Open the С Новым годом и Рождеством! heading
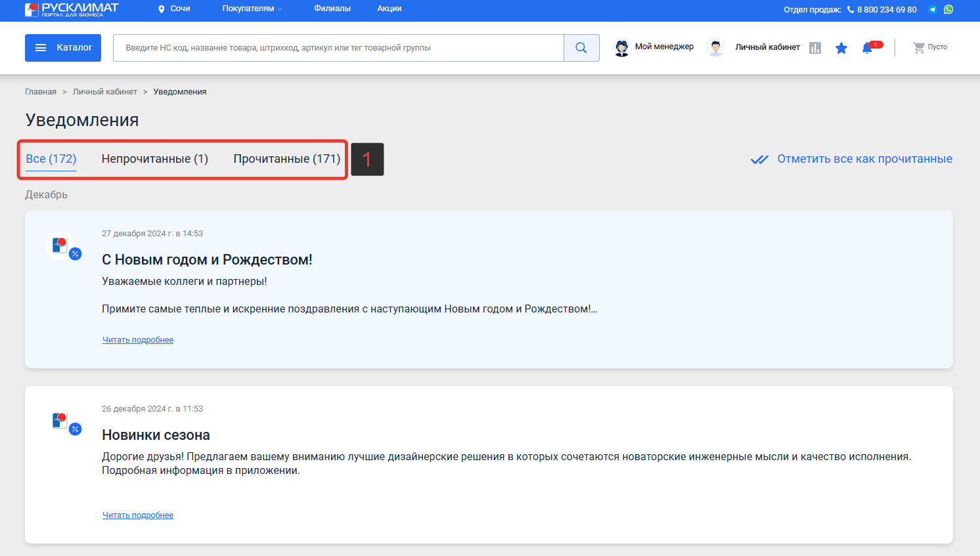The width and height of the screenshot is (980, 556). pyautogui.click(x=207, y=260)
